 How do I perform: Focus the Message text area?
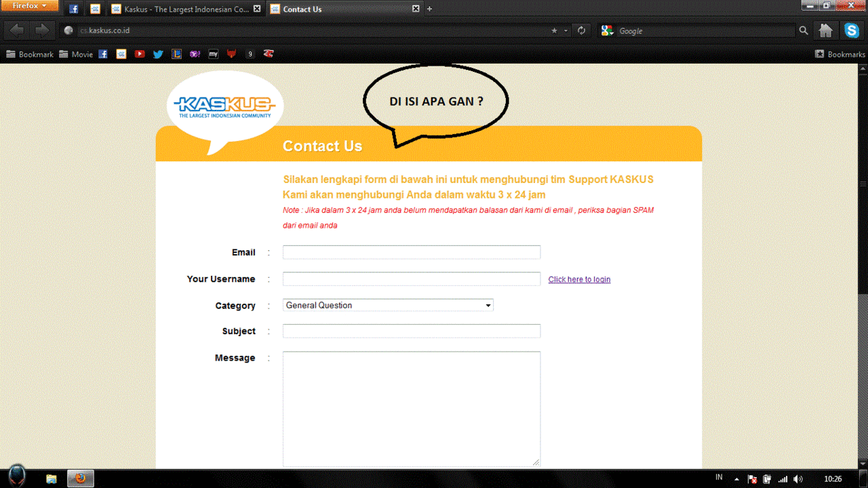pyautogui.click(x=411, y=409)
